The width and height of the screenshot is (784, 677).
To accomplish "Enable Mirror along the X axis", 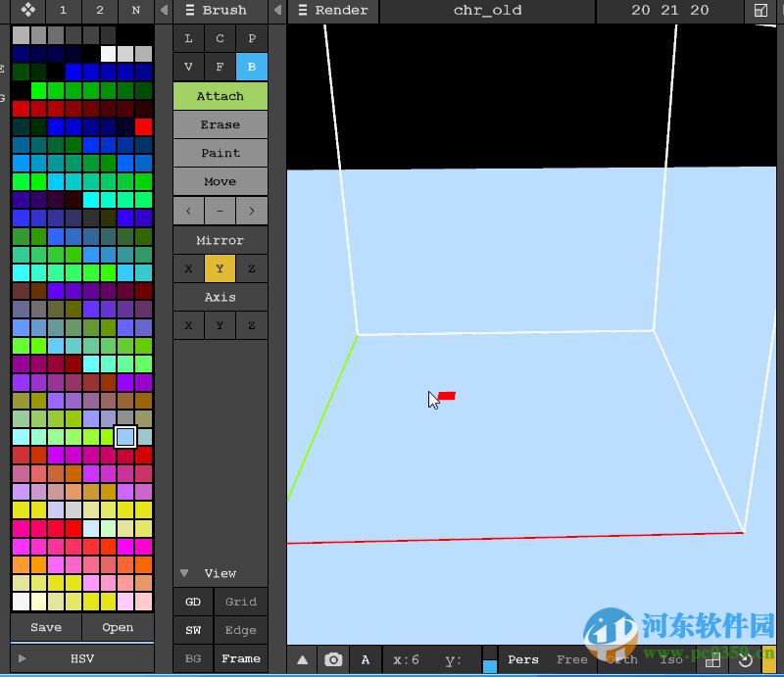I will [x=188, y=267].
